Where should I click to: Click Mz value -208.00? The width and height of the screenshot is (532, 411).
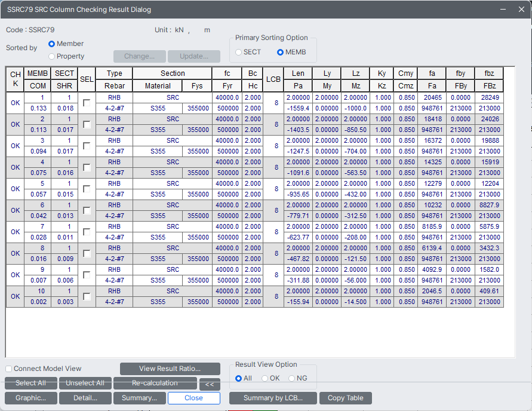coord(355,237)
